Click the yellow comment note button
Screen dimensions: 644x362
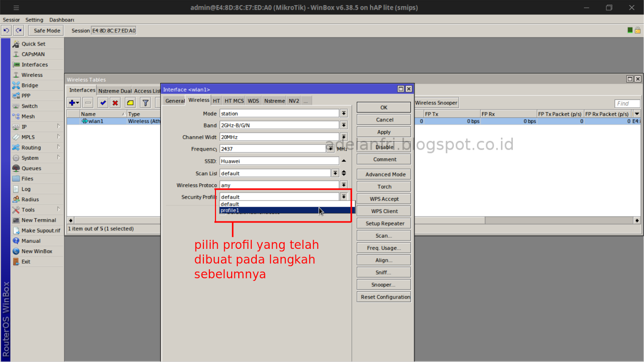[x=130, y=103]
